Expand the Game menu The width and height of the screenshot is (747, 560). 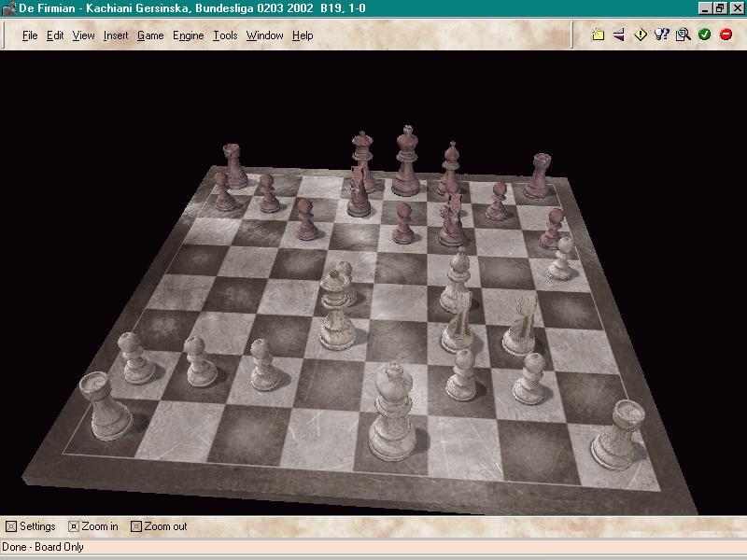pyautogui.click(x=149, y=35)
